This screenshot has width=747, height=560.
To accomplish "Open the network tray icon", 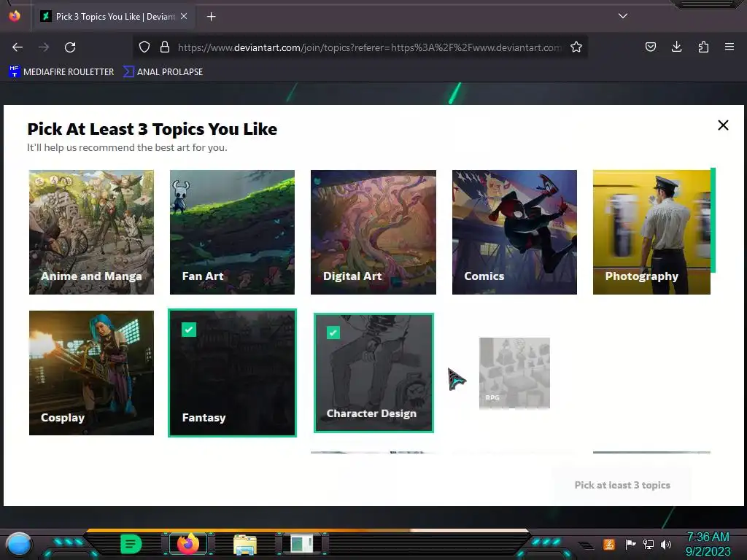I will point(649,544).
